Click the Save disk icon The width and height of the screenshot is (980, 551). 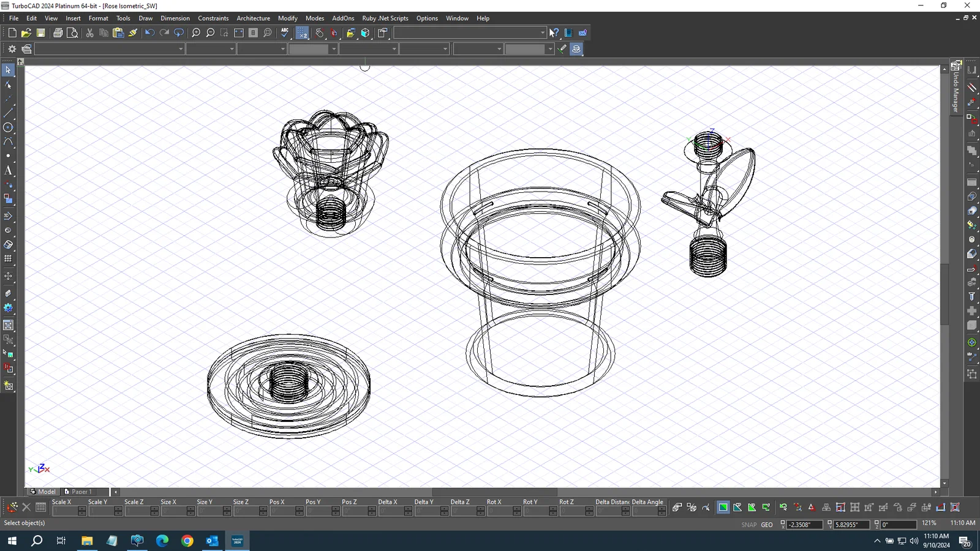pos(41,33)
